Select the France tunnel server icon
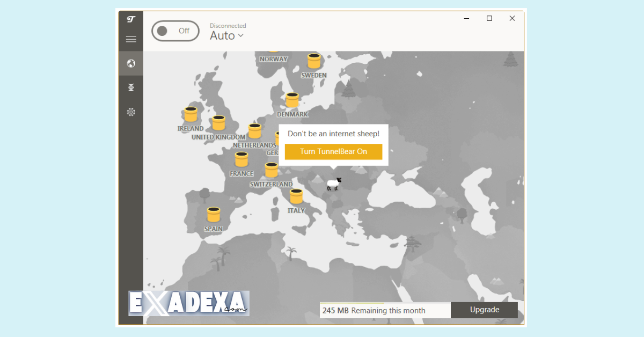644x337 pixels. [x=241, y=159]
